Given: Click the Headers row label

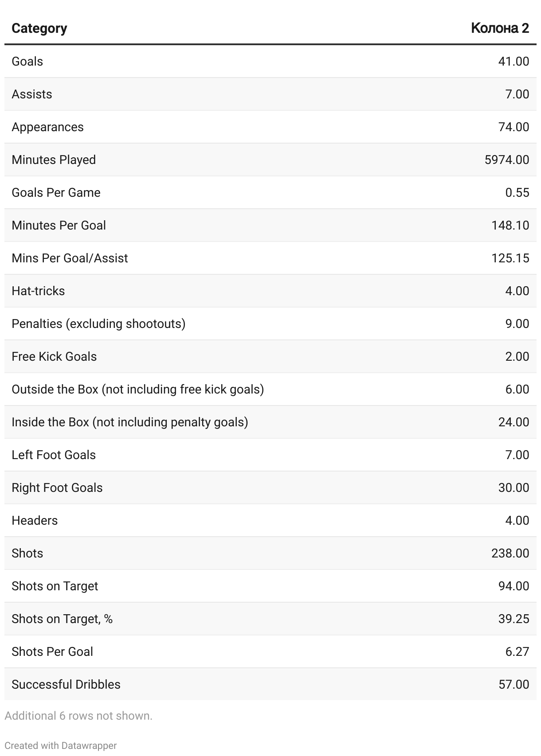Looking at the screenshot, I should (35, 520).
